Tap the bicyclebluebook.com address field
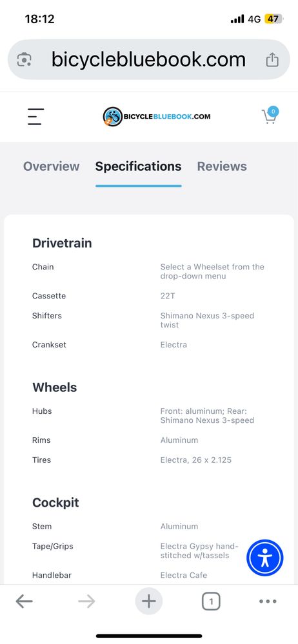This screenshot has height=644, width=298. click(149, 60)
